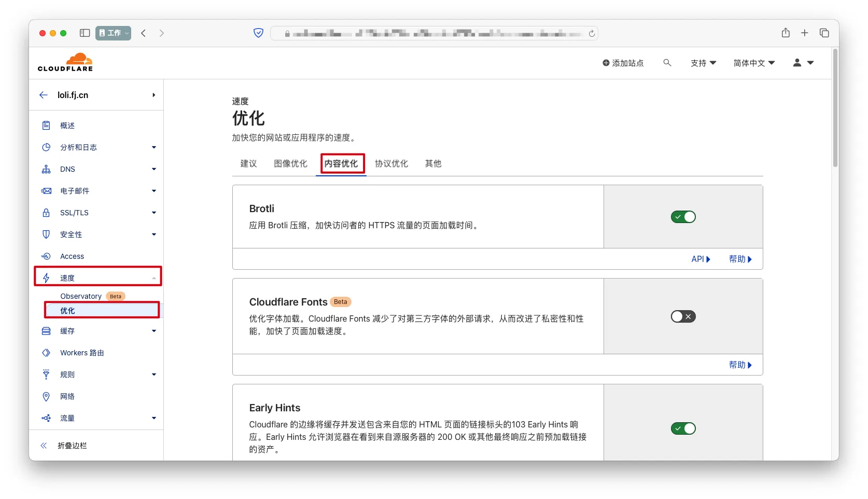Click the 速度 lightning bolt icon
Viewport: 868px width, 499px height.
tap(46, 278)
